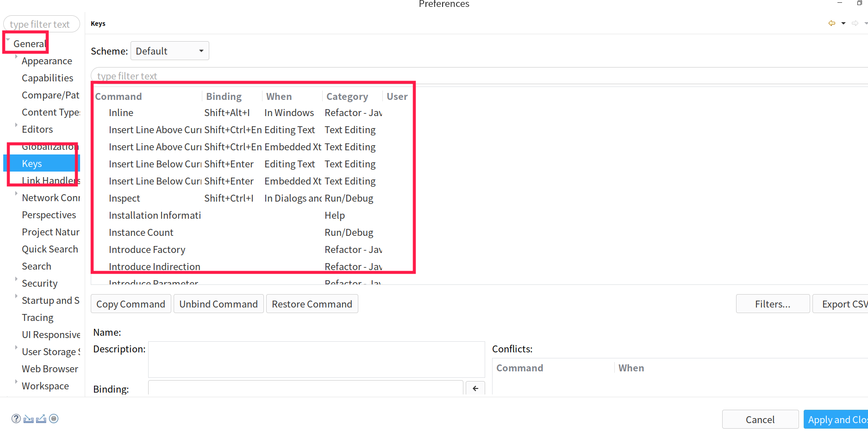Click the Export preferences icon

tap(41, 419)
